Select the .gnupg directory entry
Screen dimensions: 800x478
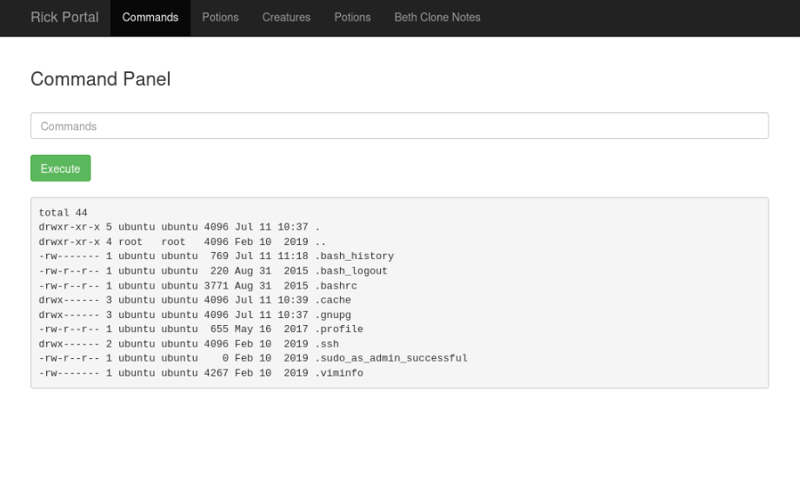pyautogui.click(x=332, y=314)
